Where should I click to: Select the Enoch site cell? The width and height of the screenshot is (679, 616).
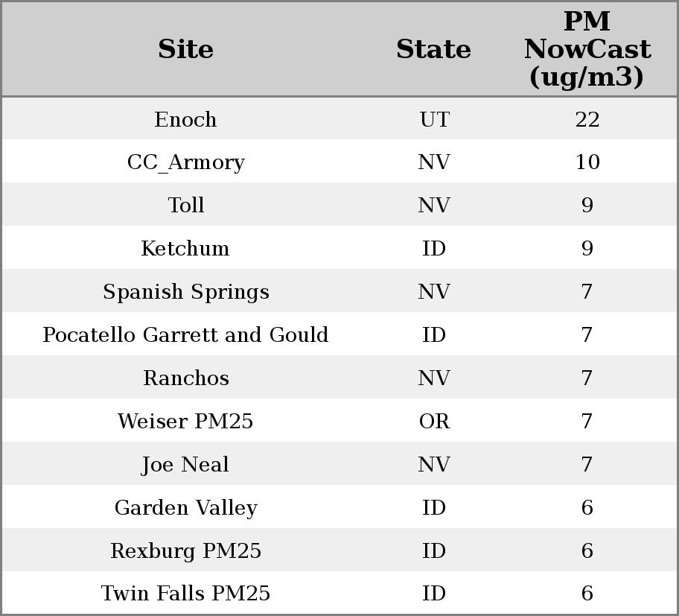(x=185, y=119)
